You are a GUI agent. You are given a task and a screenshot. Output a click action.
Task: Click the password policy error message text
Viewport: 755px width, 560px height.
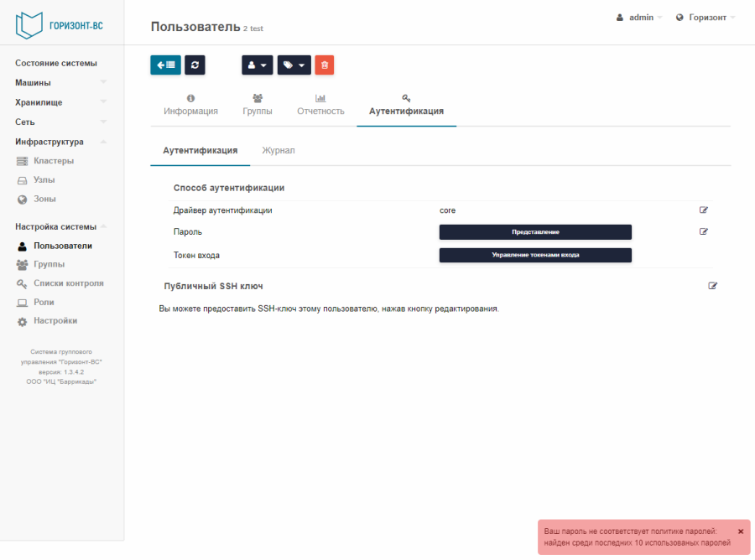(637, 537)
